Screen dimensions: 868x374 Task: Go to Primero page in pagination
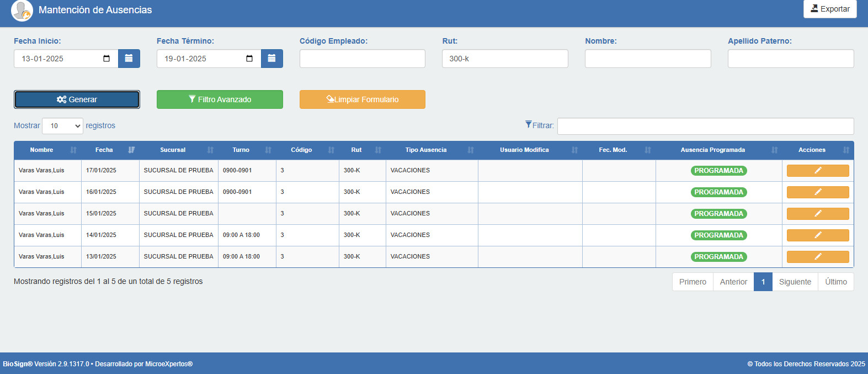click(x=693, y=282)
